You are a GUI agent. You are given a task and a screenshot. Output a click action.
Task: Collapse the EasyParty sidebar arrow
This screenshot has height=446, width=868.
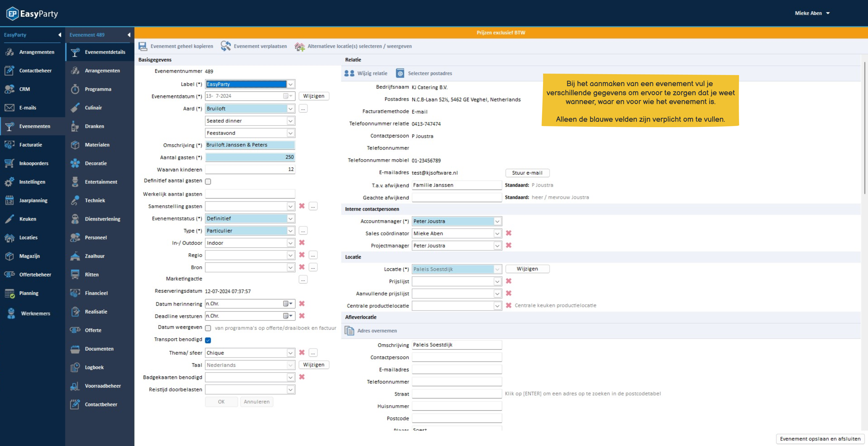click(60, 35)
